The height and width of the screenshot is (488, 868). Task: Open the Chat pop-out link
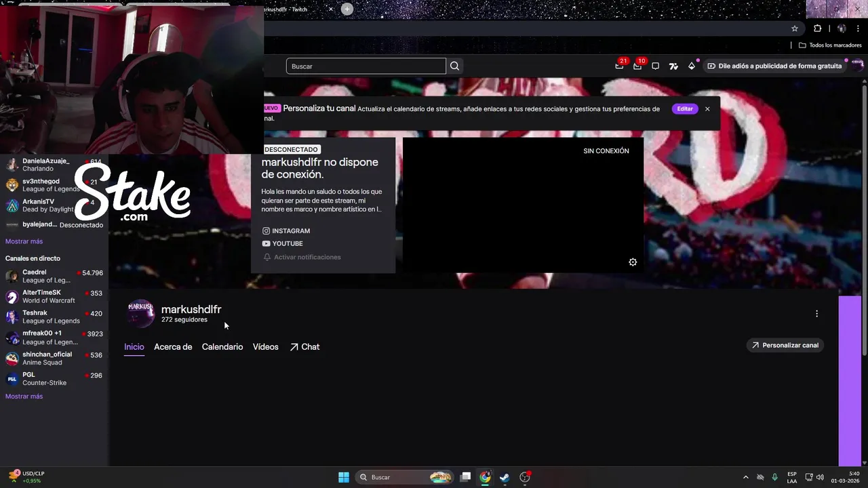pos(304,347)
